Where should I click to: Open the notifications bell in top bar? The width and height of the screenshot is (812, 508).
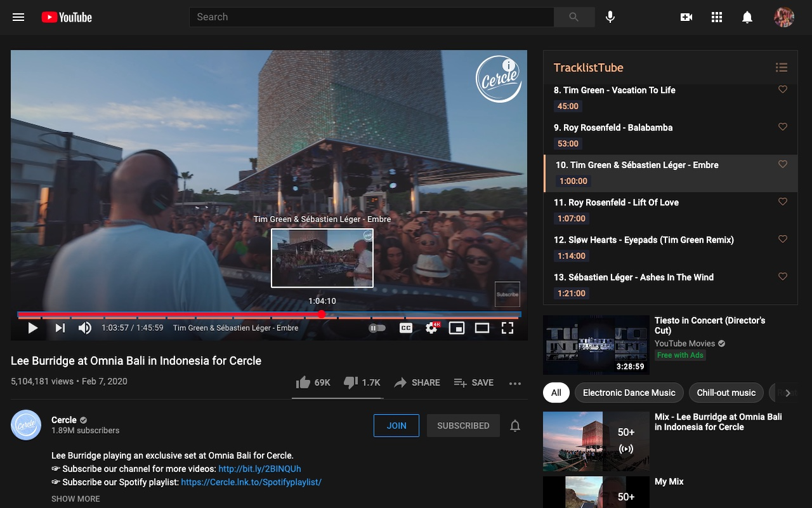[x=747, y=17]
